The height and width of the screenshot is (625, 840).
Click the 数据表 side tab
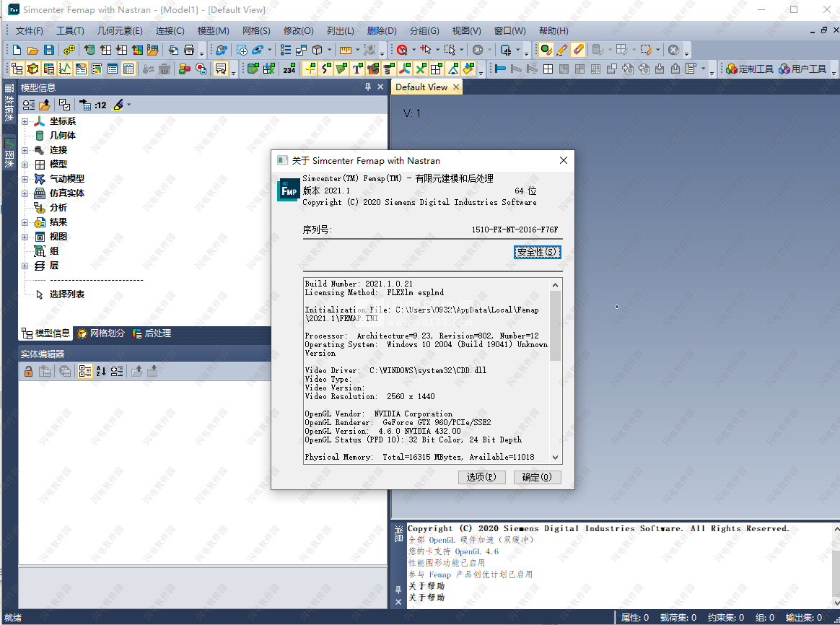coord(9,103)
